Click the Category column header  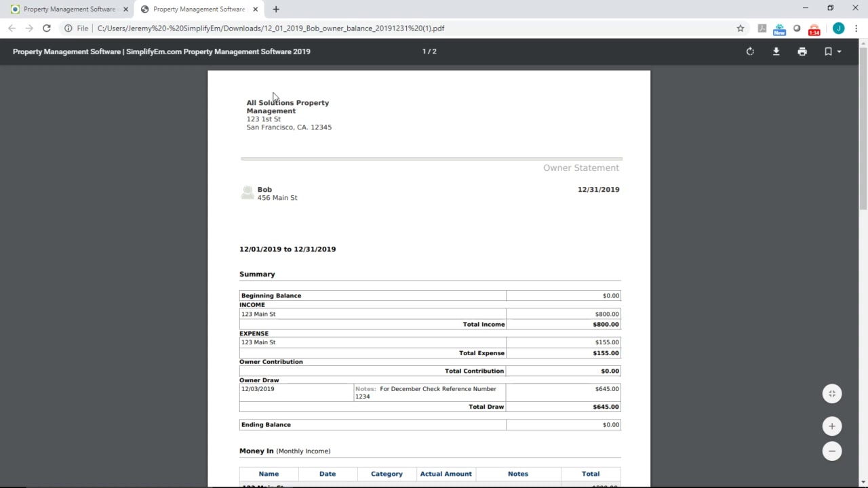pos(387,474)
